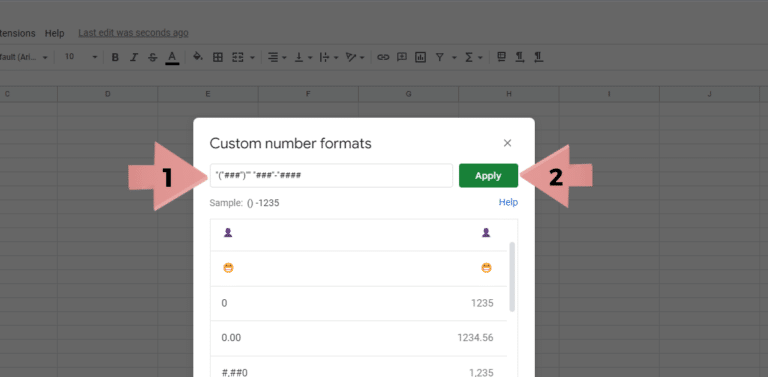
Task: Open the Extensions menu
Action: point(18,33)
